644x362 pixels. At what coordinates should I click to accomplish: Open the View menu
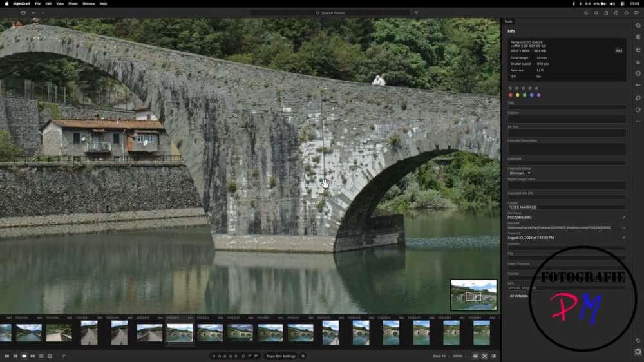point(60,4)
